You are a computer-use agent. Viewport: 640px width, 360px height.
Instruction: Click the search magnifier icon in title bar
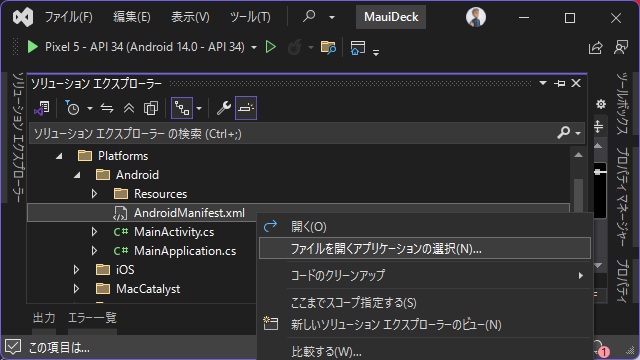309,16
